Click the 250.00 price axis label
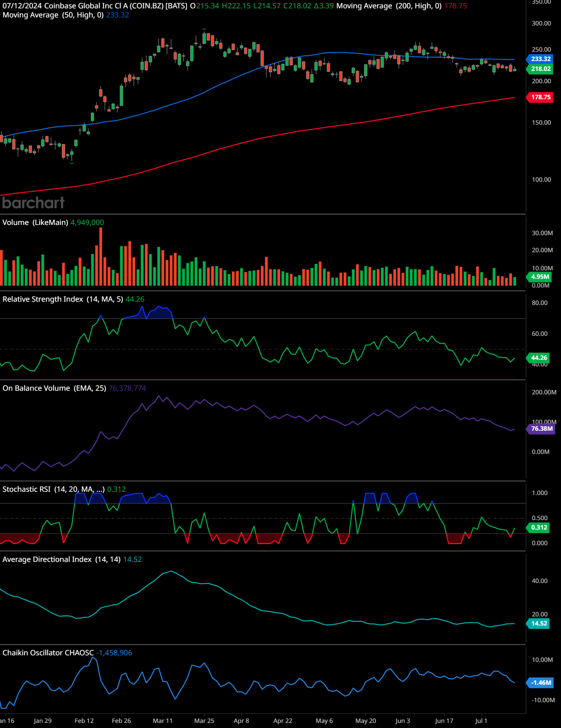 click(541, 49)
